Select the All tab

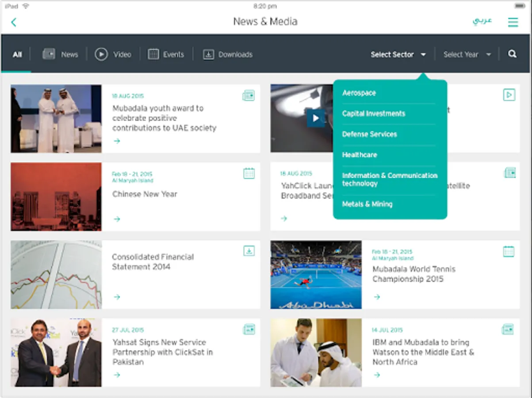pos(17,54)
